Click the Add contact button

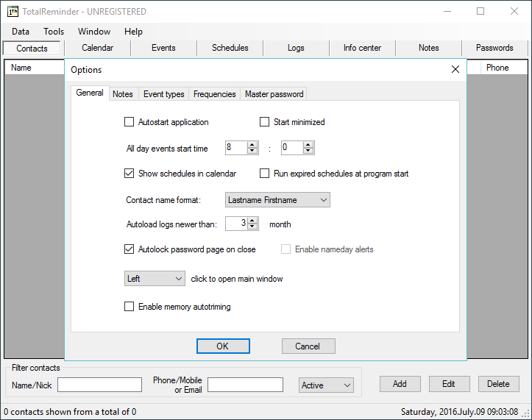400,384
